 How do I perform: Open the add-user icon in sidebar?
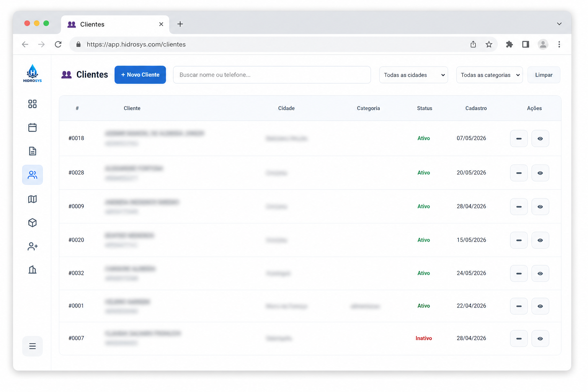tap(33, 247)
